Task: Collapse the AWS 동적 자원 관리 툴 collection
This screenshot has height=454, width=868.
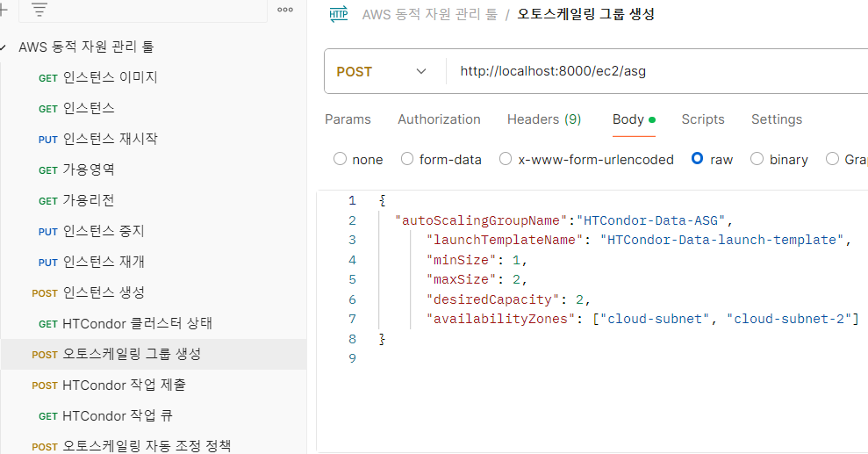Action: pos(4,47)
